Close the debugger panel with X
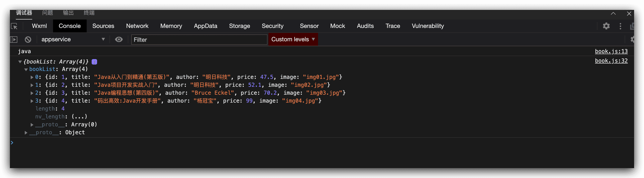The width and height of the screenshot is (644, 178). [629, 14]
